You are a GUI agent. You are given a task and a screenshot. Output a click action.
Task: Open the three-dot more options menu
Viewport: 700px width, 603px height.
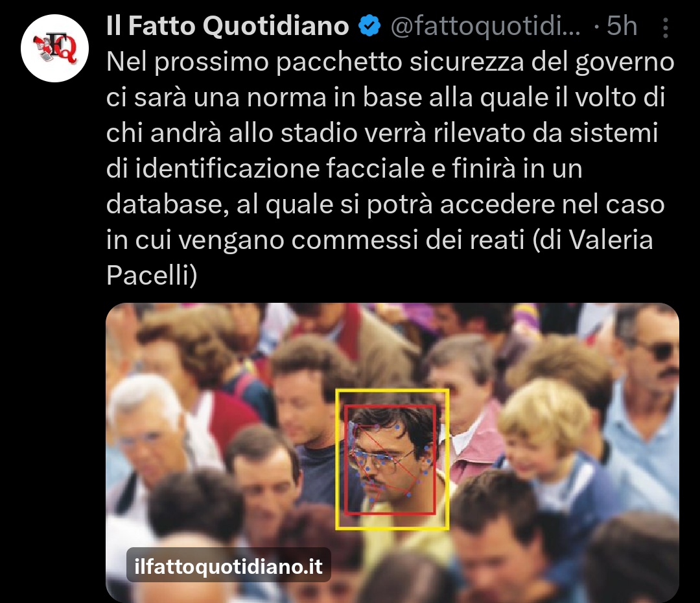(665, 28)
